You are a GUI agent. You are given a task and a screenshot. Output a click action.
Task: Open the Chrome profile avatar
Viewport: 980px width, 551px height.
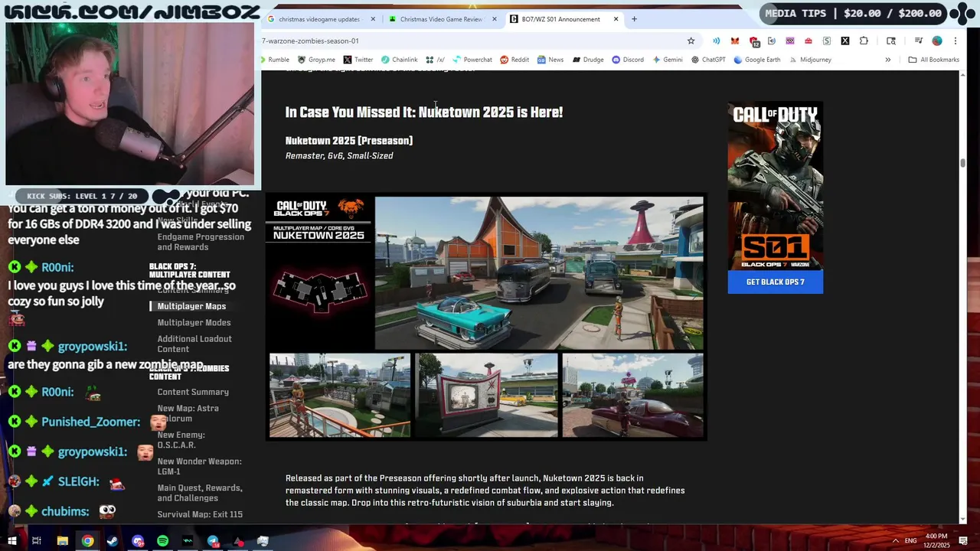(937, 41)
